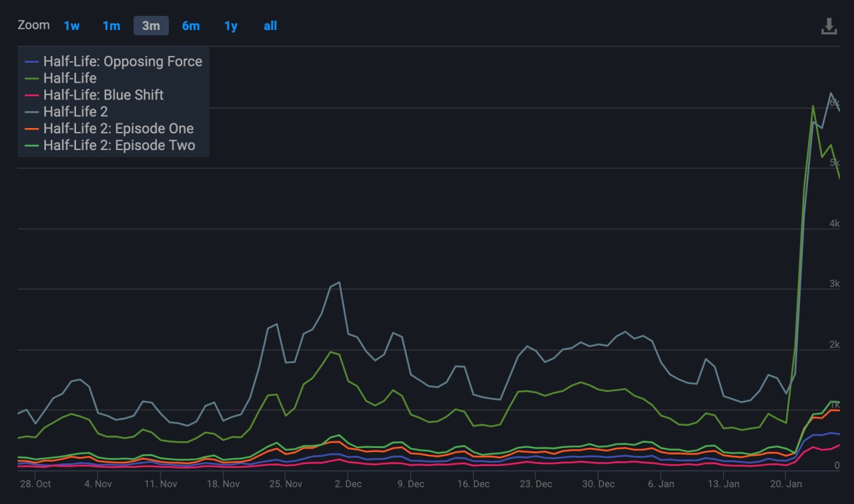Click the 3k y-axis value label
This screenshot has width=854, height=504.
[834, 284]
